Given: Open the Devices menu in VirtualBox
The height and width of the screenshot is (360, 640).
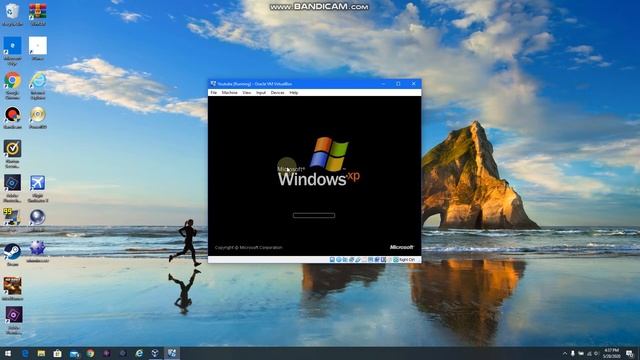Looking at the screenshot, I should [277, 93].
